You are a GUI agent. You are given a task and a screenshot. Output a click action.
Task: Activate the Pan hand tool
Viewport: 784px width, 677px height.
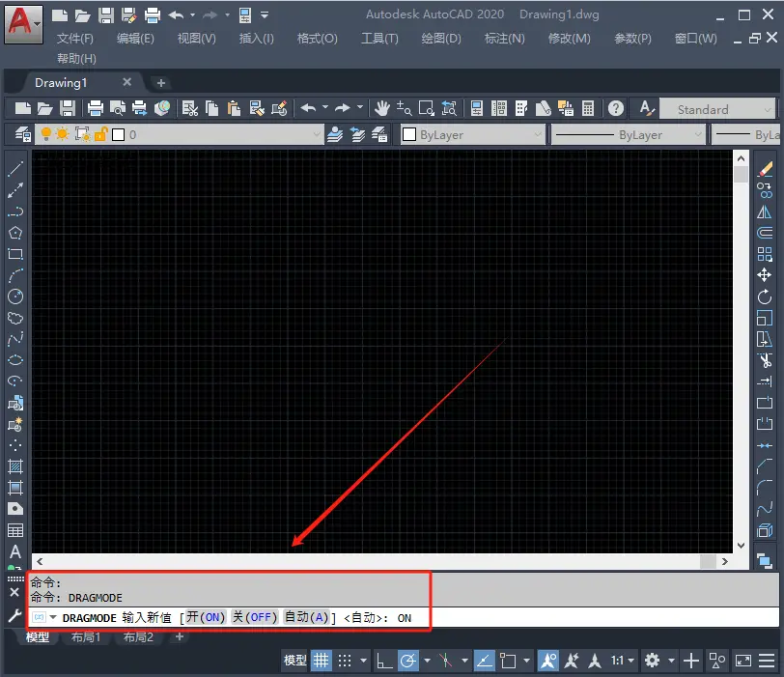click(382, 108)
